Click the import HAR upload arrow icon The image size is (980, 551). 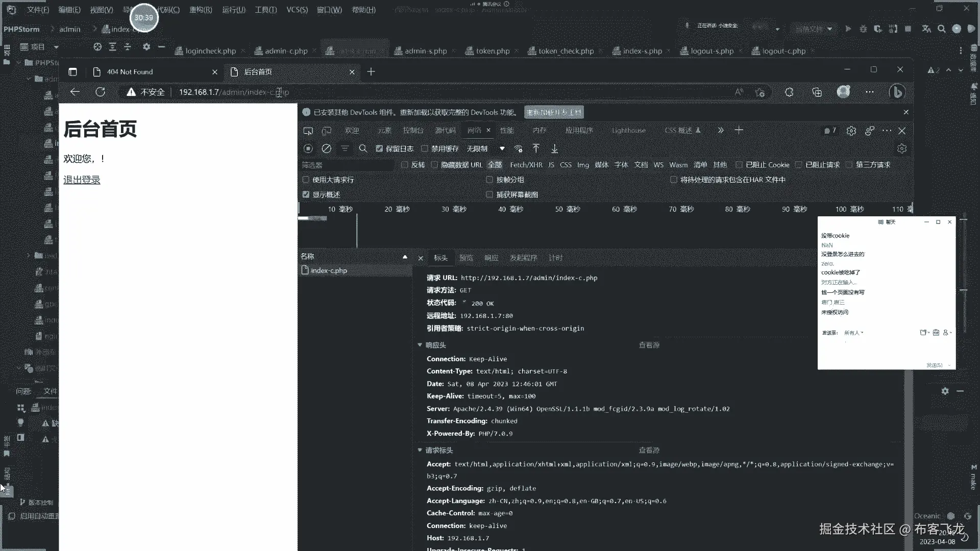point(536,148)
